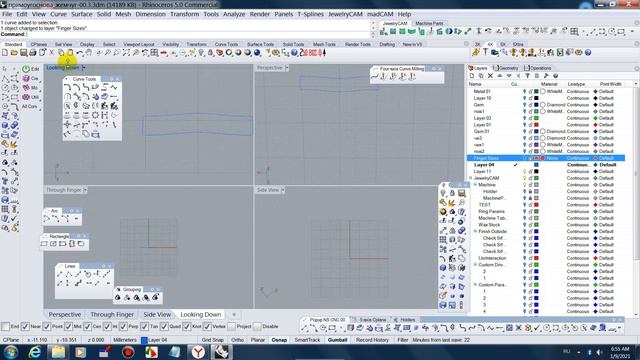
Task: Click the first icon in Rectangle floating toolbar
Action: click(44, 244)
